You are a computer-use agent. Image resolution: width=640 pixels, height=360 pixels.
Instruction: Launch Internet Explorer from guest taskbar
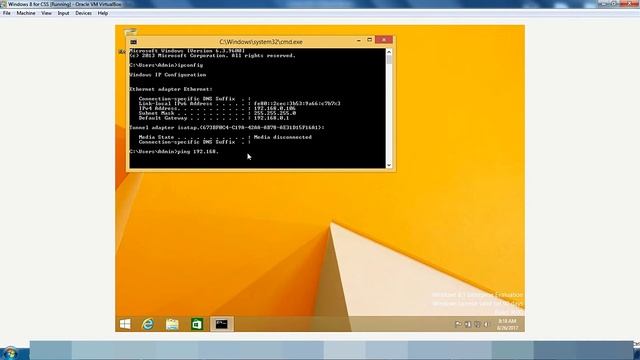coord(148,324)
